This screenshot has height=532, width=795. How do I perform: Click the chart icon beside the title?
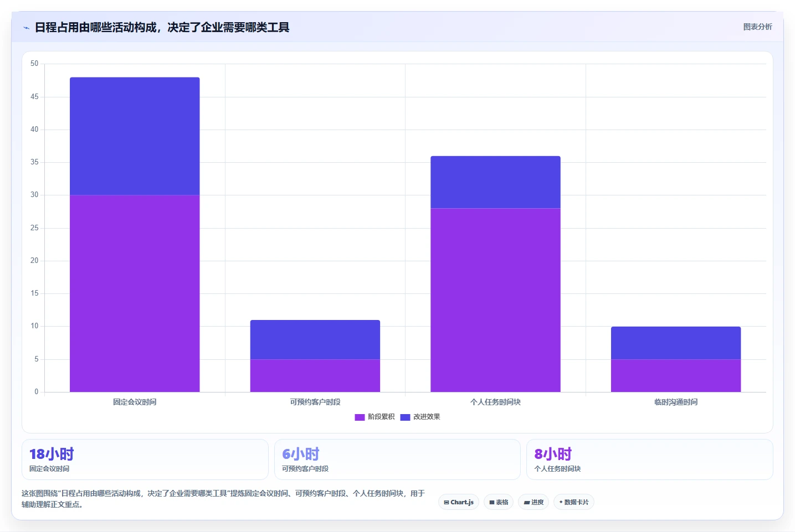click(x=26, y=27)
